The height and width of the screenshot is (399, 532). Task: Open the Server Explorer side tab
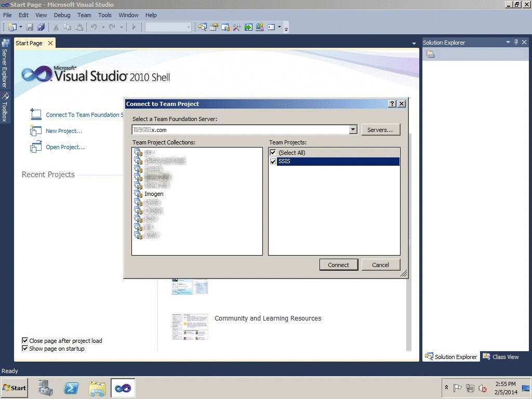(5, 64)
